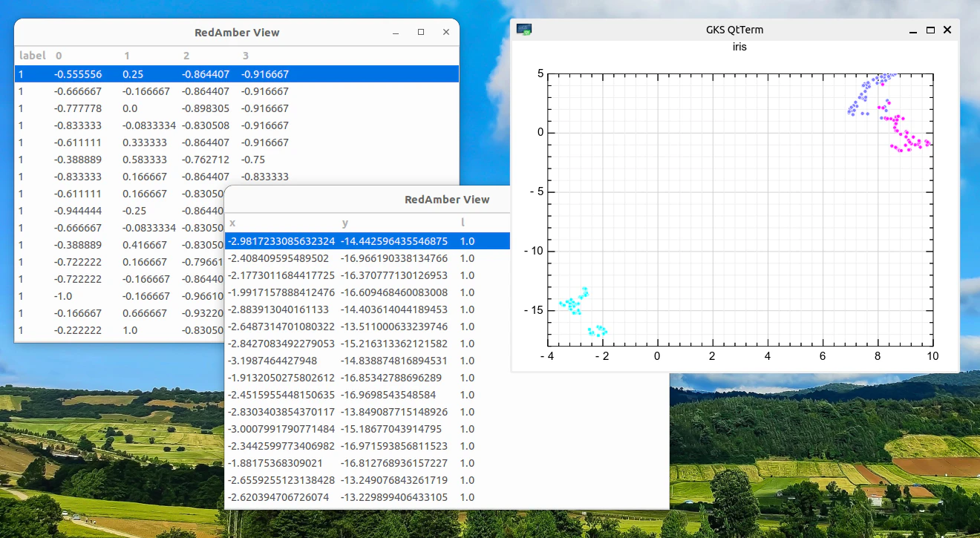Click the -0.777778 cell
This screenshot has width=980, height=538.
(x=78, y=108)
